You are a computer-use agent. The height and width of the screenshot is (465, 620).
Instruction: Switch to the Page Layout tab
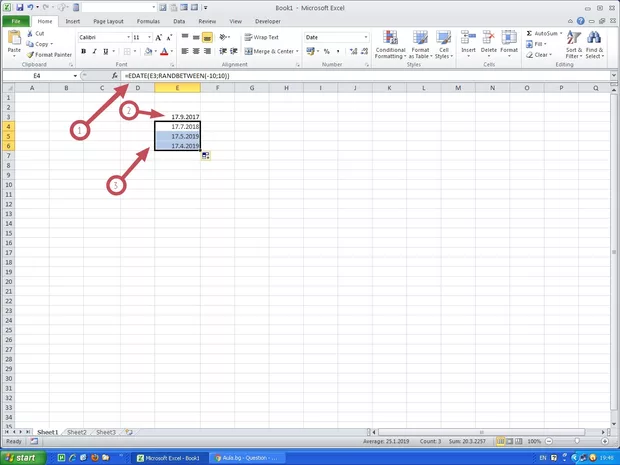[108, 21]
